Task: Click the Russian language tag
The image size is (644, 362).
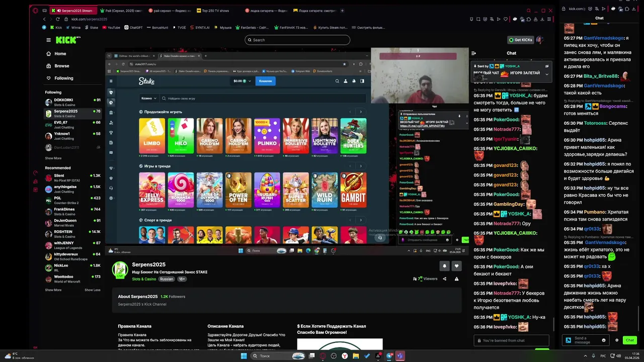Action: (167, 279)
